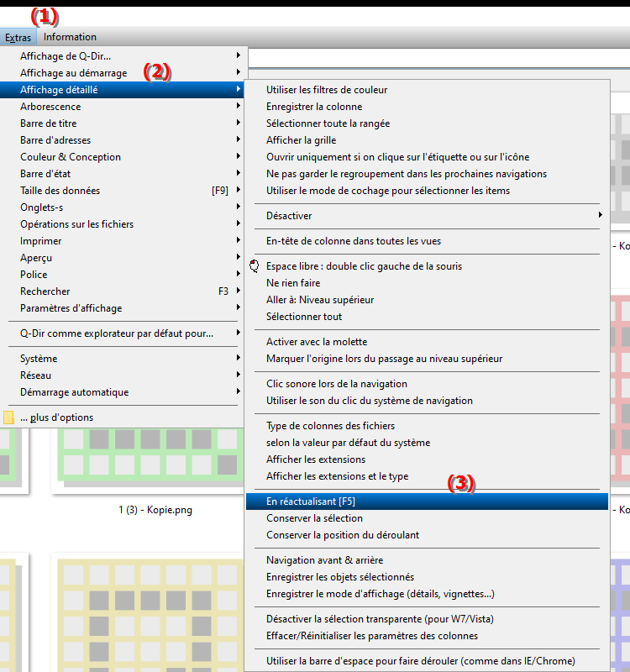630x672 pixels.
Task: Open the Onglets-s submenu
Action: (123, 207)
